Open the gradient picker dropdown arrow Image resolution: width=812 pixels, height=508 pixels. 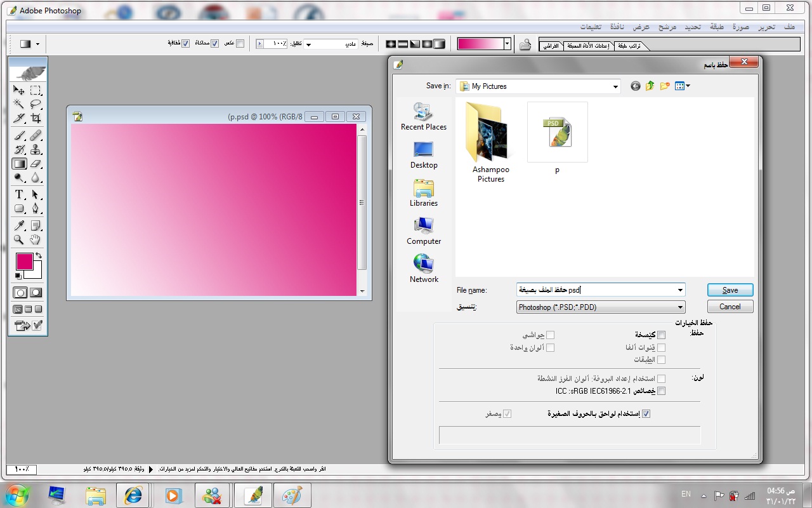507,44
